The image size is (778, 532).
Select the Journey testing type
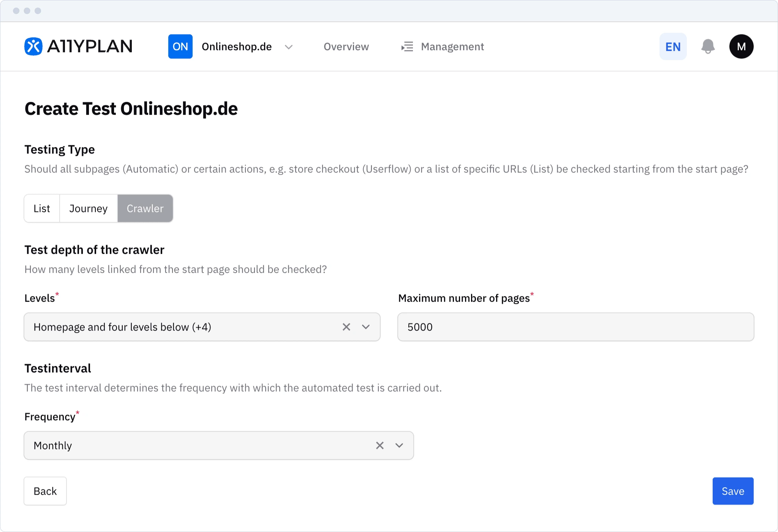89,208
